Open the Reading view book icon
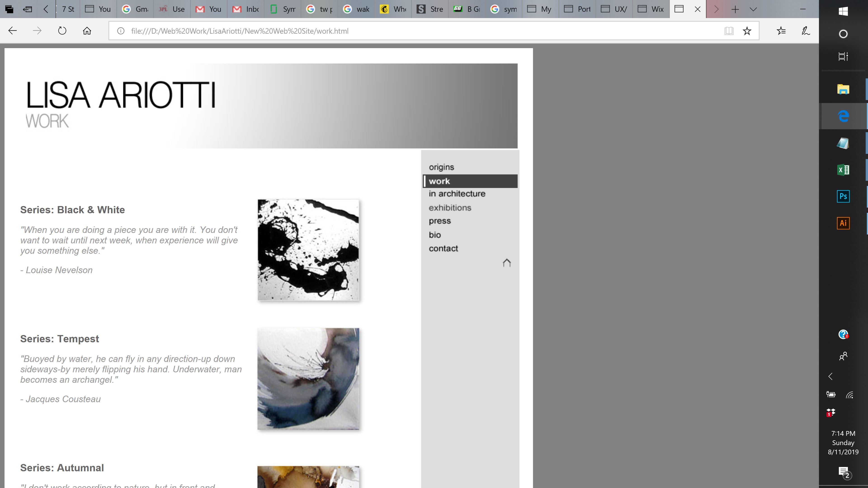 click(729, 31)
